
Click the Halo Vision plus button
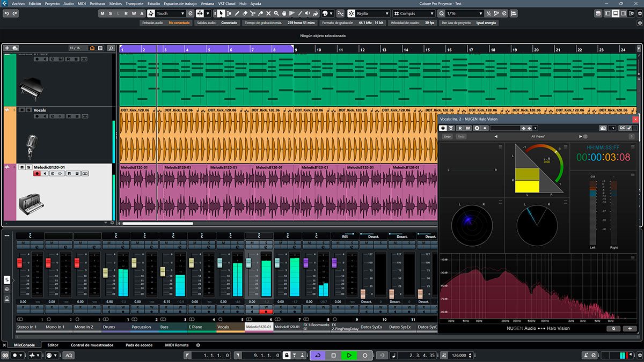click(x=630, y=328)
